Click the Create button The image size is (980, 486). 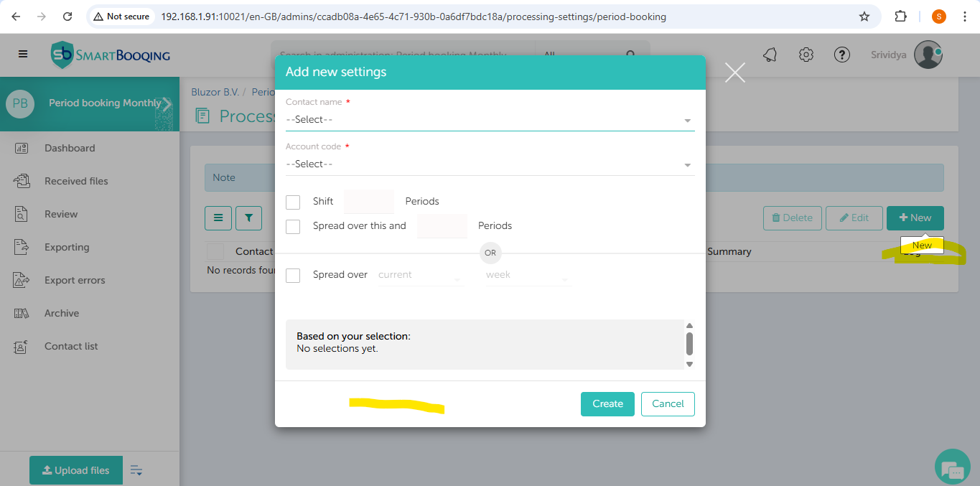pos(607,404)
